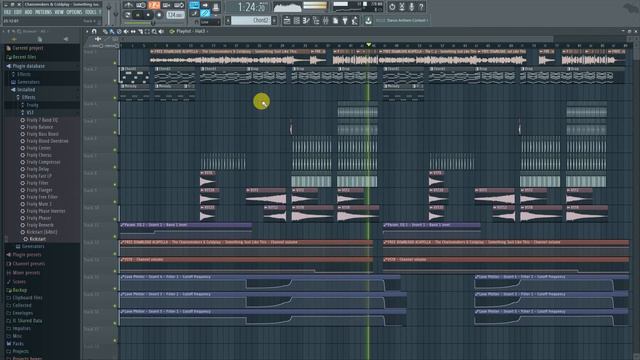Open the OPTIONS menu
The image size is (640, 360).
click(74, 12)
